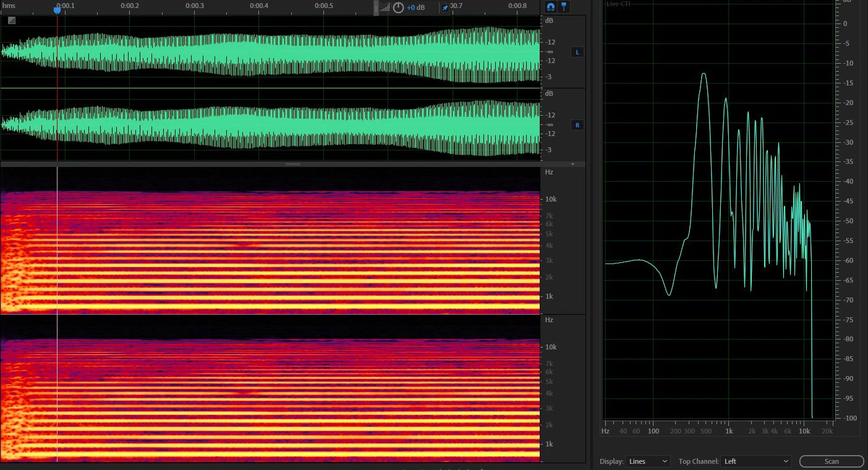Toggle the left channel L button
The image size is (868, 470).
point(577,52)
